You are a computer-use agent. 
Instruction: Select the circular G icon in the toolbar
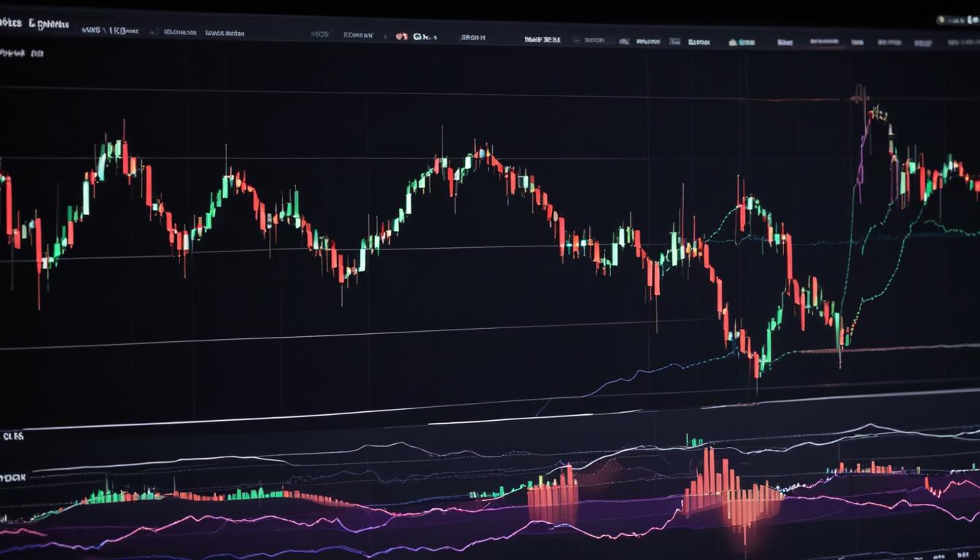tap(416, 34)
